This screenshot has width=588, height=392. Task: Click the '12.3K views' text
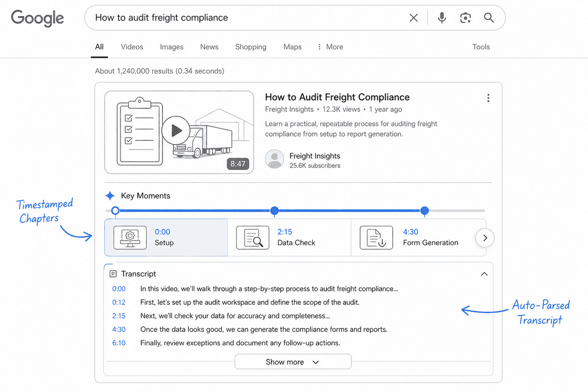click(341, 109)
